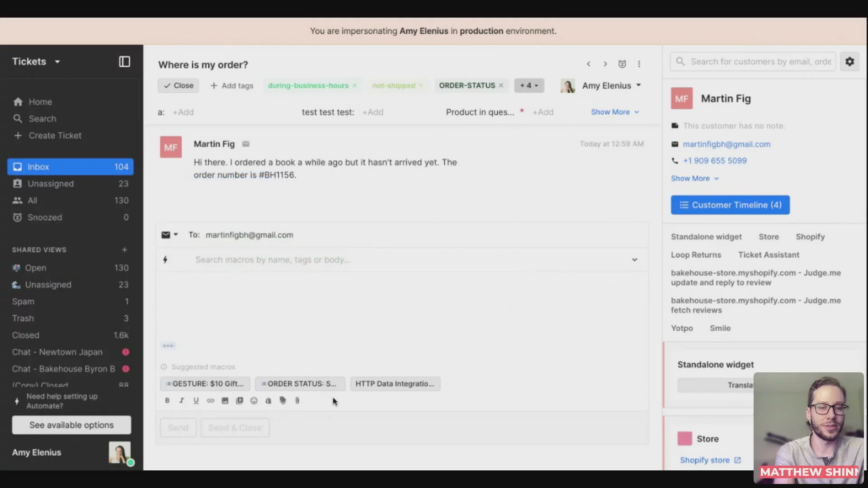Expand ticket fields with Show More
The height and width of the screenshot is (488, 868).
[615, 112]
